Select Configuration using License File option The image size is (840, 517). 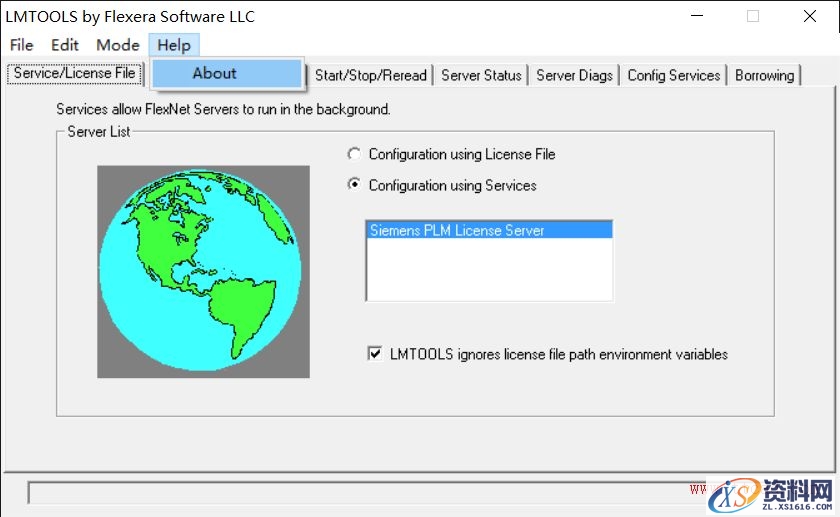coord(353,154)
